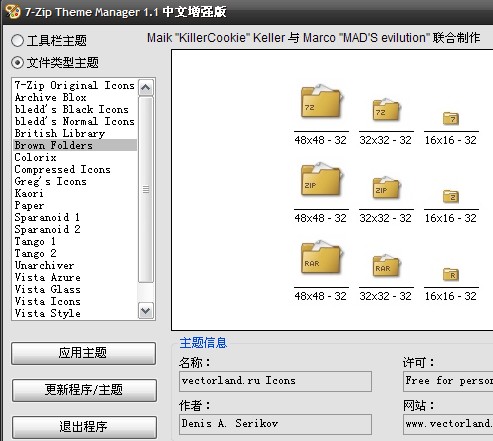Click the 16x16 RAR folder icon preview
493x441 pixels.
pyautogui.click(x=451, y=274)
